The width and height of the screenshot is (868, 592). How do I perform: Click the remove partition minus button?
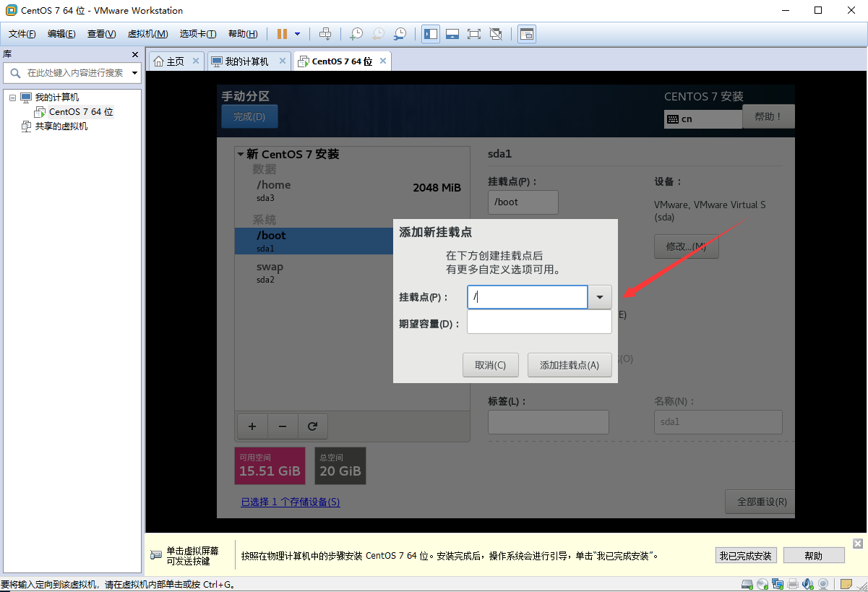coord(283,426)
